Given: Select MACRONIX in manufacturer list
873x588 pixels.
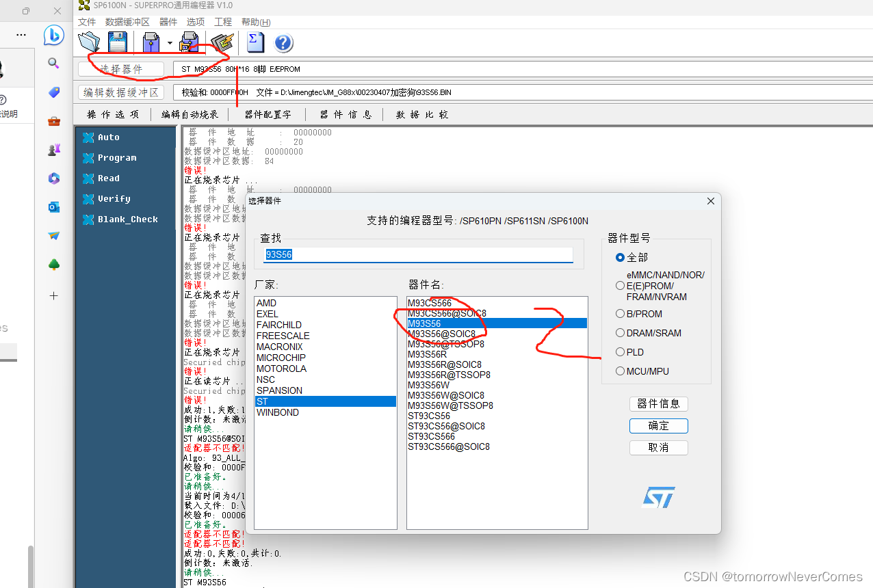Looking at the screenshot, I should pos(325,347).
